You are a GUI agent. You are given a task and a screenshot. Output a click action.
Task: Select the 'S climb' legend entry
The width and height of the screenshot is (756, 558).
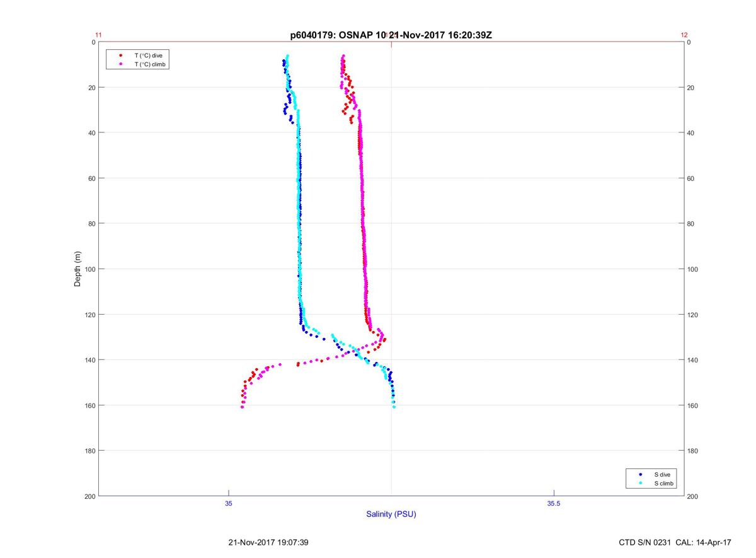(x=663, y=483)
